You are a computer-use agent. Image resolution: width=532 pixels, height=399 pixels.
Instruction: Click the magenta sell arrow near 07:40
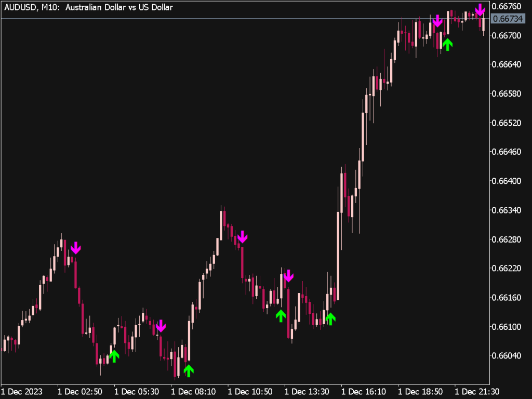pyautogui.click(x=161, y=326)
